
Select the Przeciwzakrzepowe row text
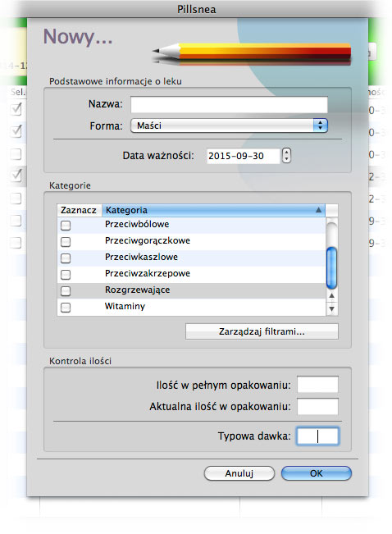pos(148,273)
